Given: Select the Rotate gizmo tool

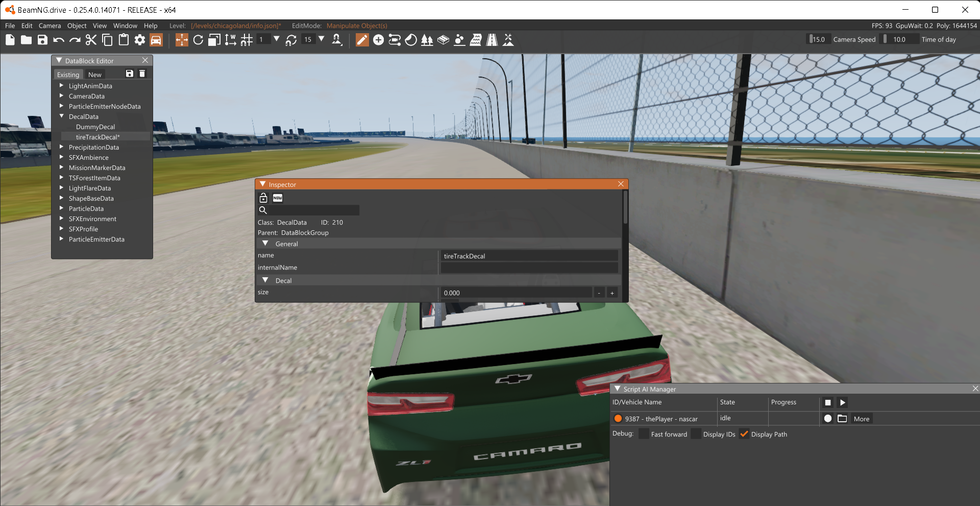Looking at the screenshot, I should (x=198, y=40).
